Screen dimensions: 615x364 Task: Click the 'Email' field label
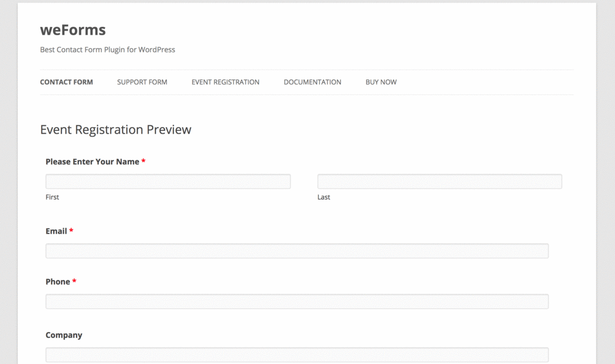tap(56, 231)
